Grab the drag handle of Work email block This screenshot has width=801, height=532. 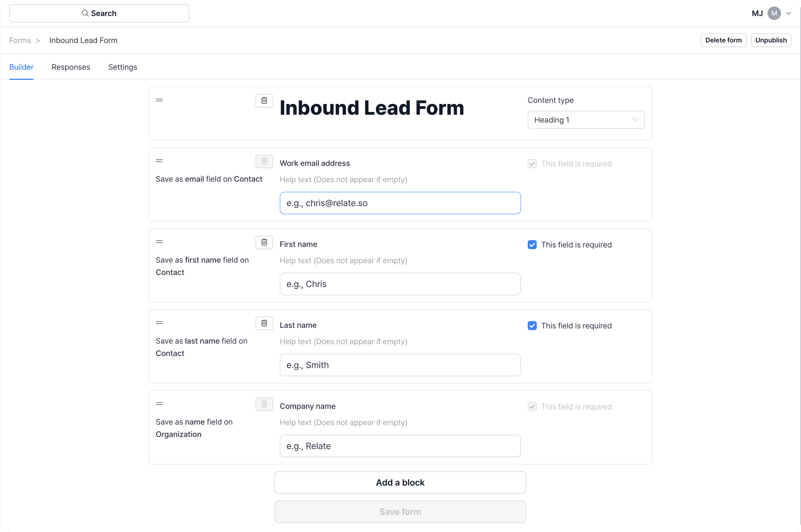coord(159,161)
